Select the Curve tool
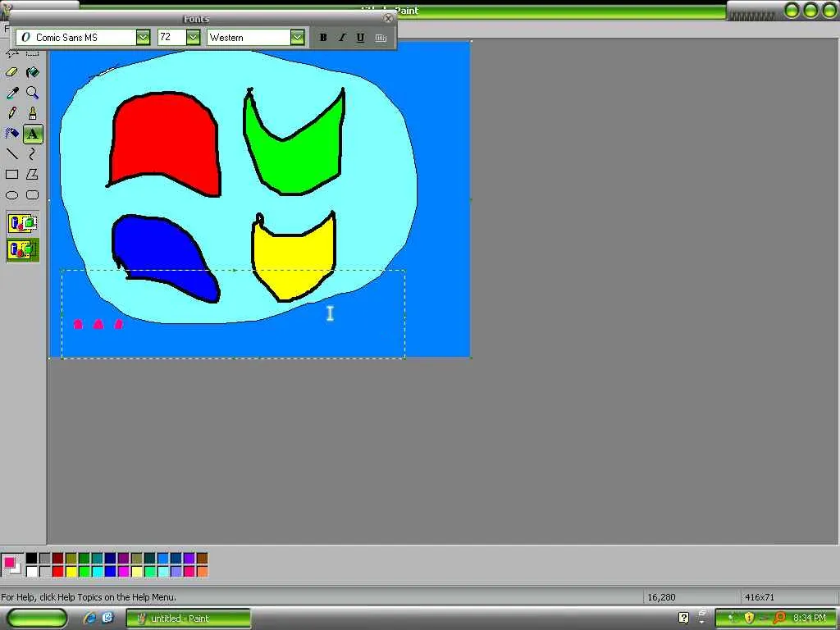The image size is (840, 630). 33,153
